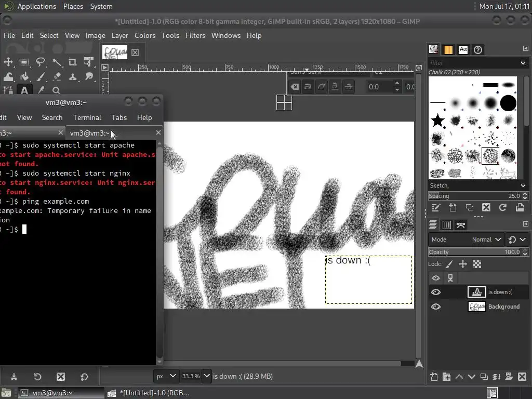The width and height of the screenshot is (532, 399).
Task: Select the Eraser tool
Action: pos(57,77)
